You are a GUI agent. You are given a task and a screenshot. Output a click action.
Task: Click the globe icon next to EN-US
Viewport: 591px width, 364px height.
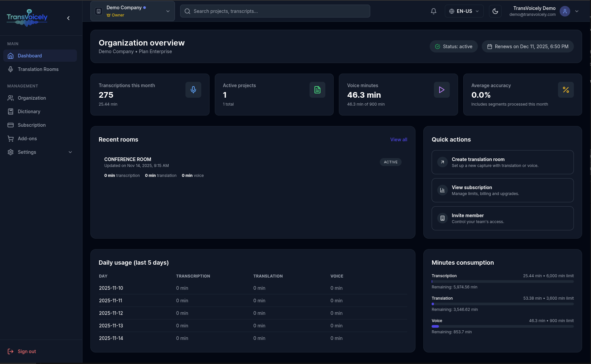(x=452, y=11)
